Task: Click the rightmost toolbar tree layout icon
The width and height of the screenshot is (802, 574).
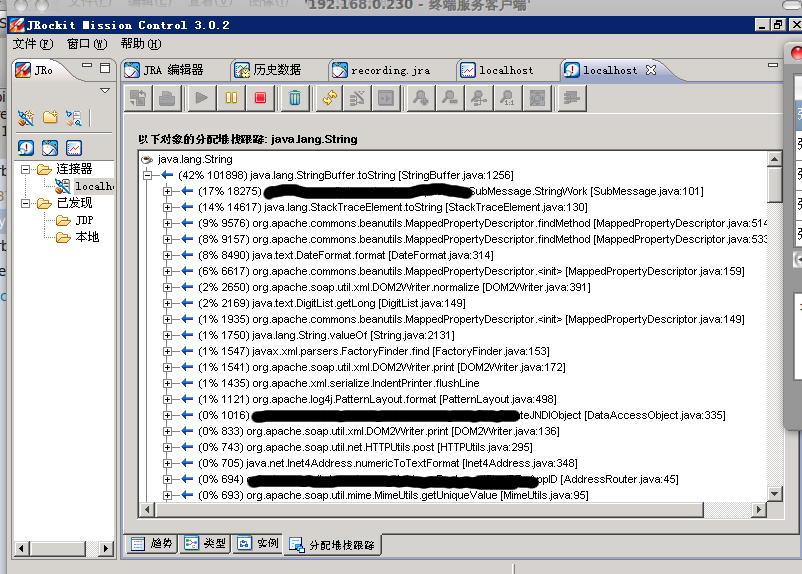Action: pos(571,97)
